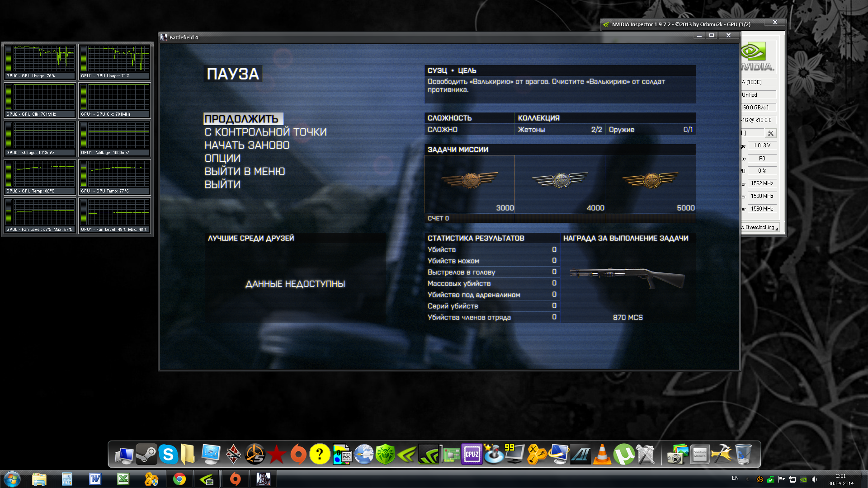Open the dark NVIDIA dock icon

(429, 454)
